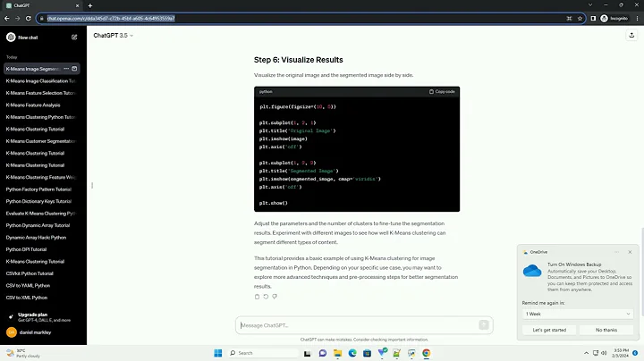Show hidden system tray icons
The width and height of the screenshot is (644, 361).
[x=586, y=353]
